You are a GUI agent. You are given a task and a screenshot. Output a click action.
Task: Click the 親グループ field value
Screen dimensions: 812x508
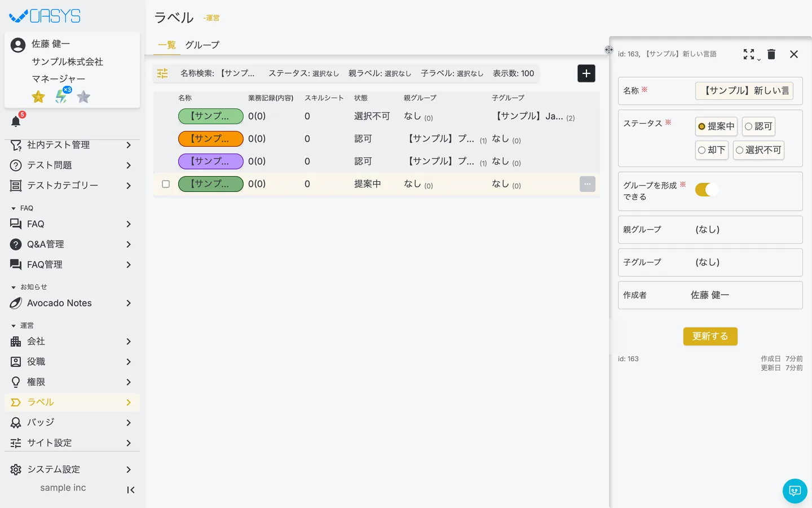(x=708, y=230)
